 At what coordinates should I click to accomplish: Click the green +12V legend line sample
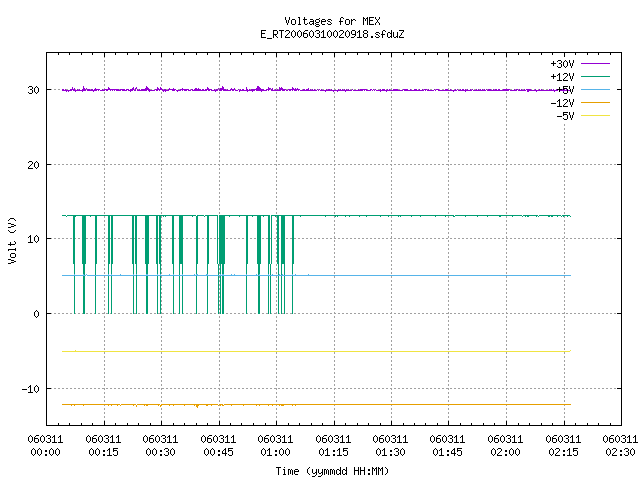[595, 76]
